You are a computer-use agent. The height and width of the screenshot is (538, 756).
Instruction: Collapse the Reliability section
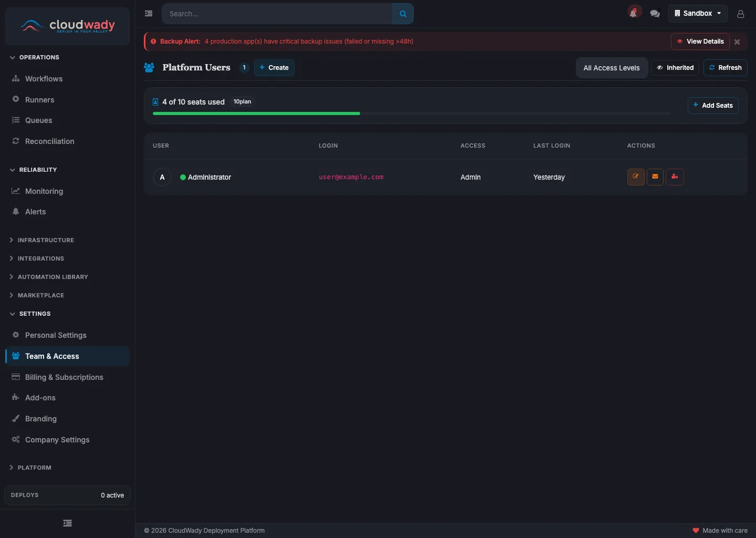34,170
